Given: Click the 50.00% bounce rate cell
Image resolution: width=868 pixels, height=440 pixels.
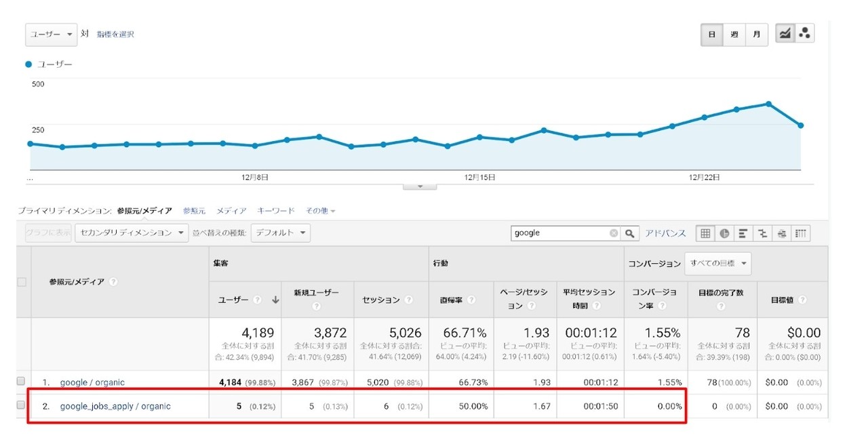Looking at the screenshot, I should 473,406.
